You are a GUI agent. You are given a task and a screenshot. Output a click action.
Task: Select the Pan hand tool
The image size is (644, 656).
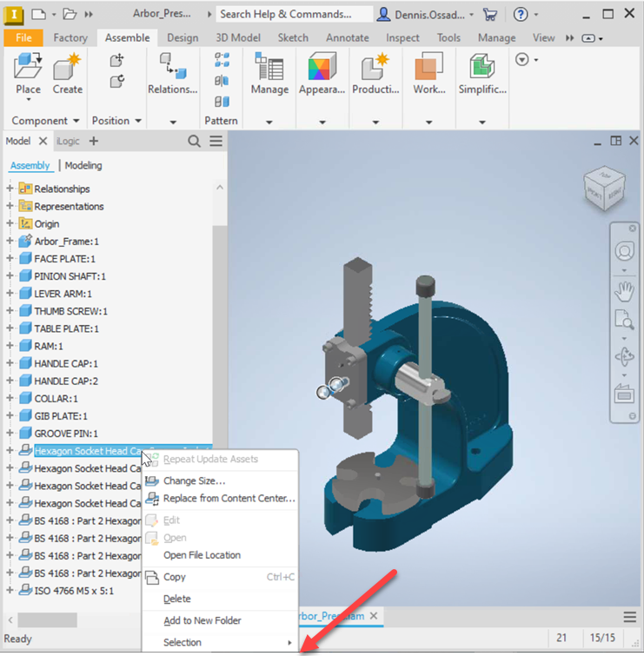coord(624,292)
